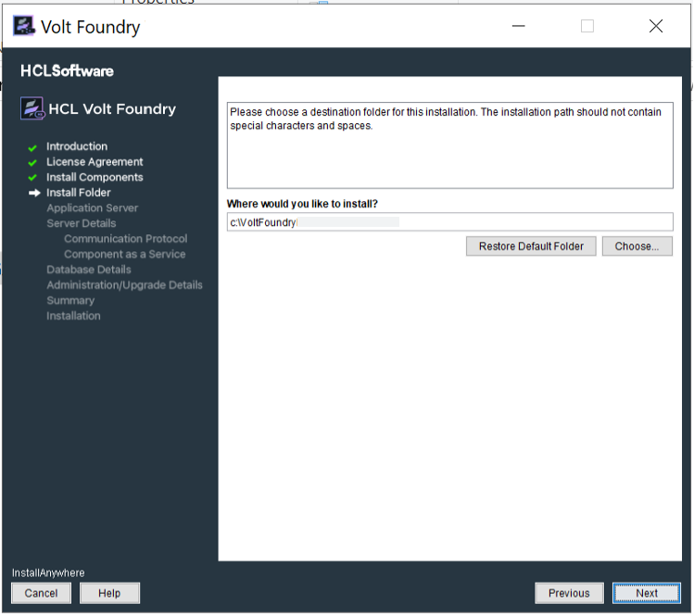Go back with the Previous button

click(569, 593)
